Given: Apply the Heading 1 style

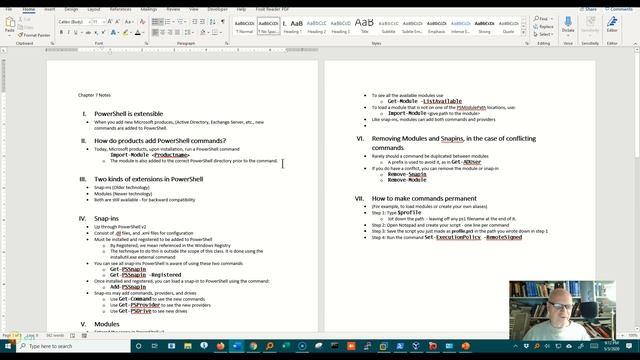Looking at the screenshot, I should (x=293, y=27).
